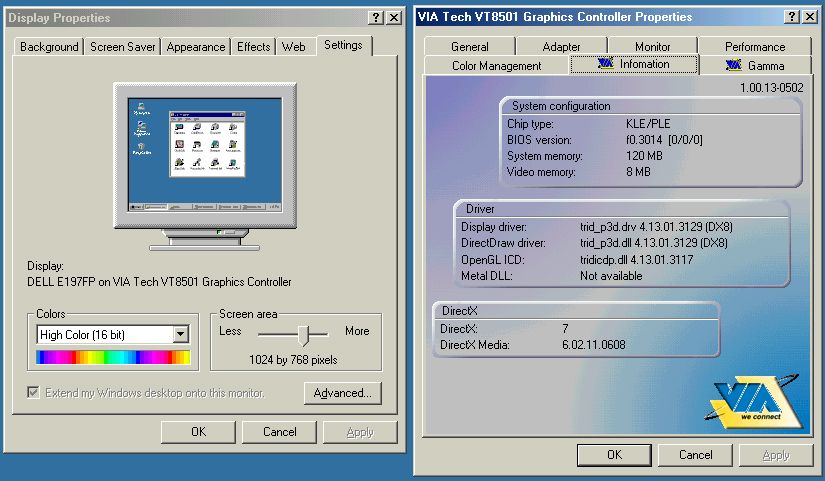Switch to the Screen Saver tab

coord(123,47)
